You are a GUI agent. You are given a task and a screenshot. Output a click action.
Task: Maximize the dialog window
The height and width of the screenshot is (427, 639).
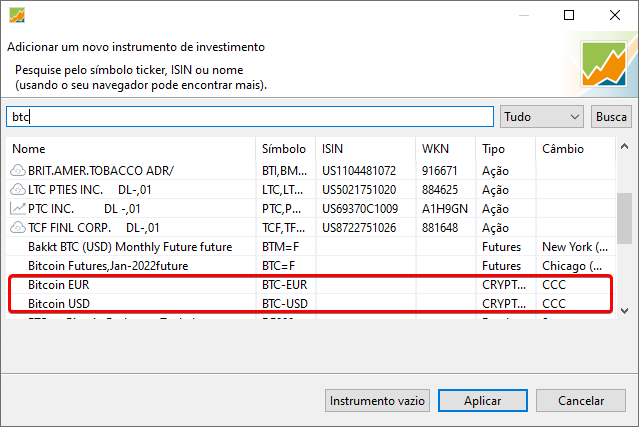coord(569,15)
